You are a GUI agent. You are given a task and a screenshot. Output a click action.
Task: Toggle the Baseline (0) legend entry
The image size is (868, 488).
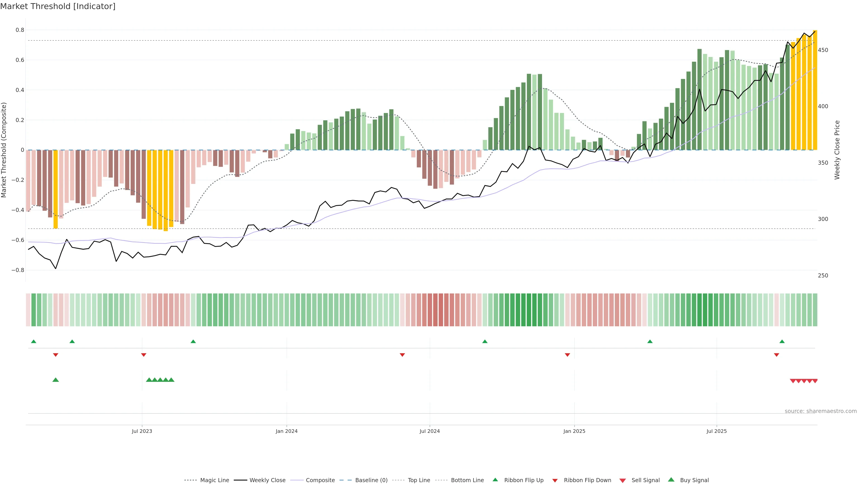click(371, 480)
